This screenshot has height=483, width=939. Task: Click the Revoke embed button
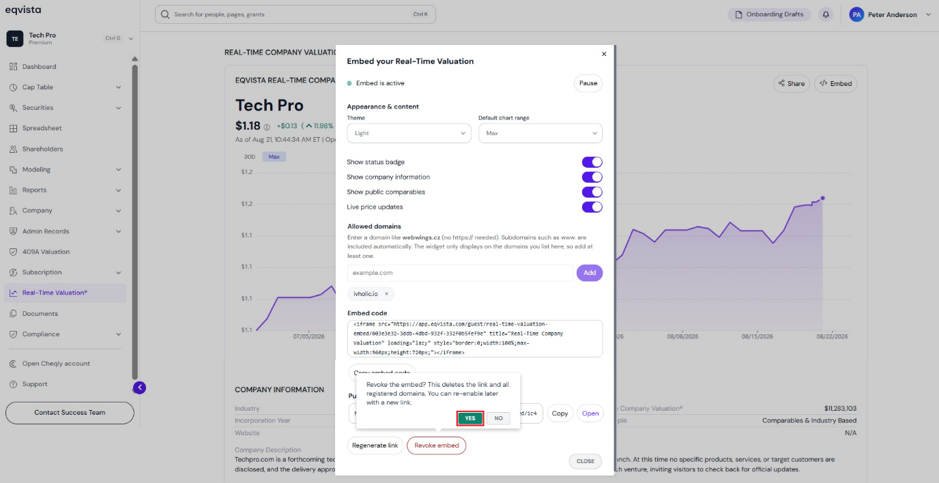(437, 445)
